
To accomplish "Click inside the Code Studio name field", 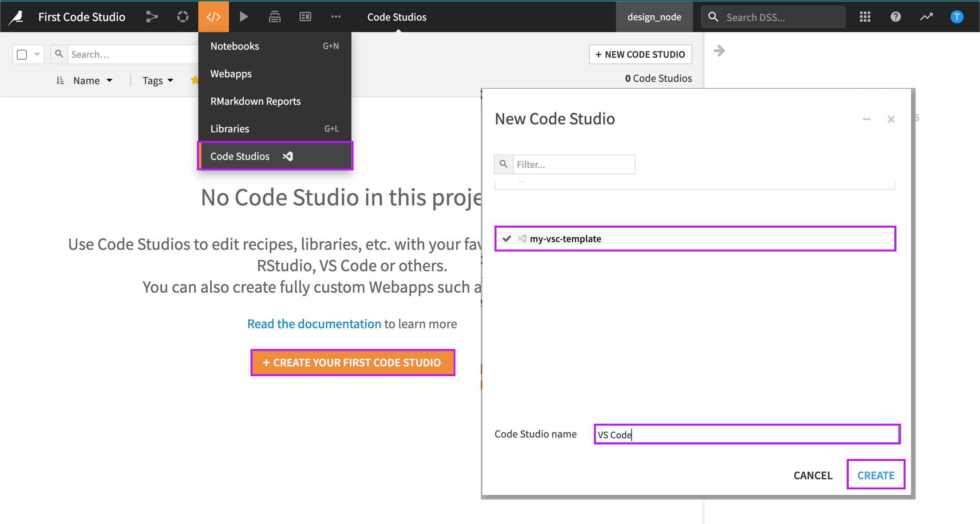I will point(746,434).
